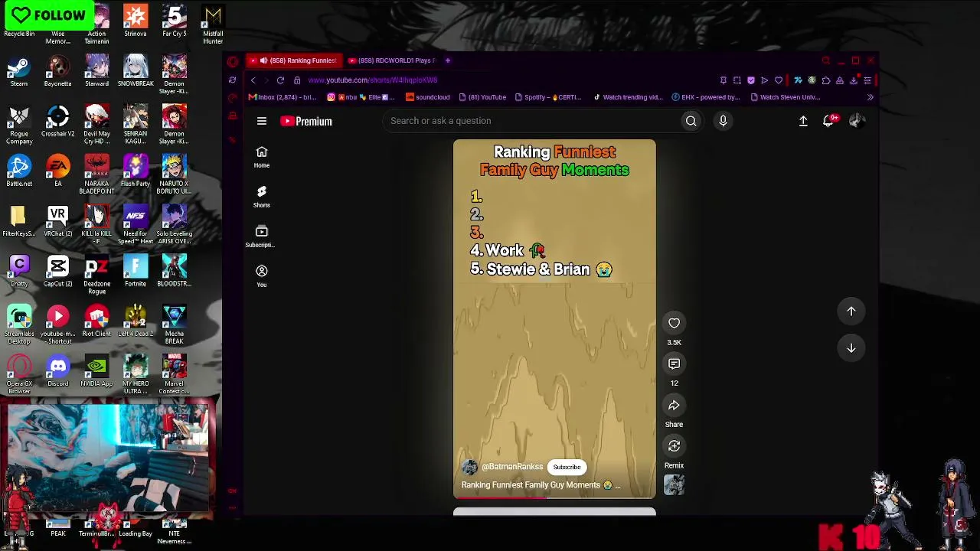This screenshot has height=551, width=980.
Task: Open the YouTube create upload icon
Action: pos(803,121)
